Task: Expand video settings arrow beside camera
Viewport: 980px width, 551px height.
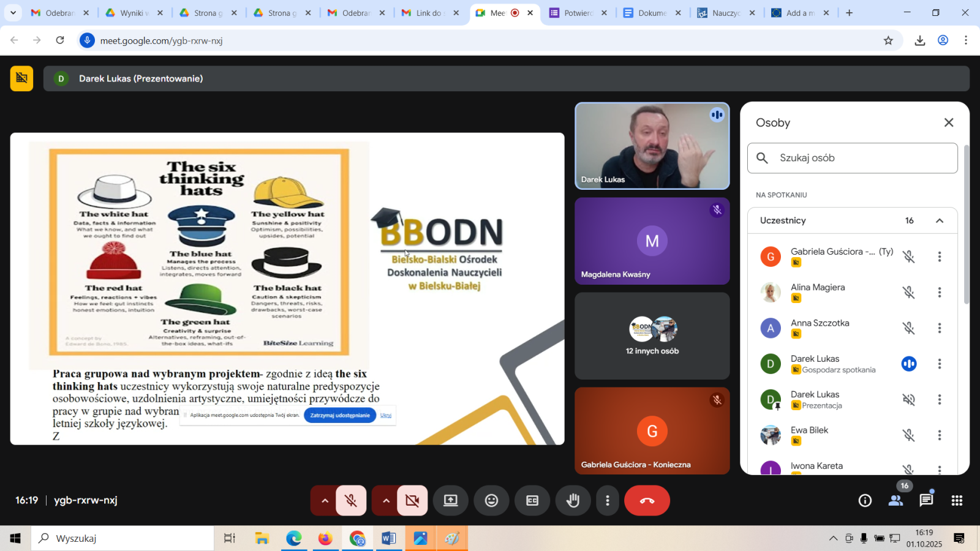Action: (x=386, y=501)
